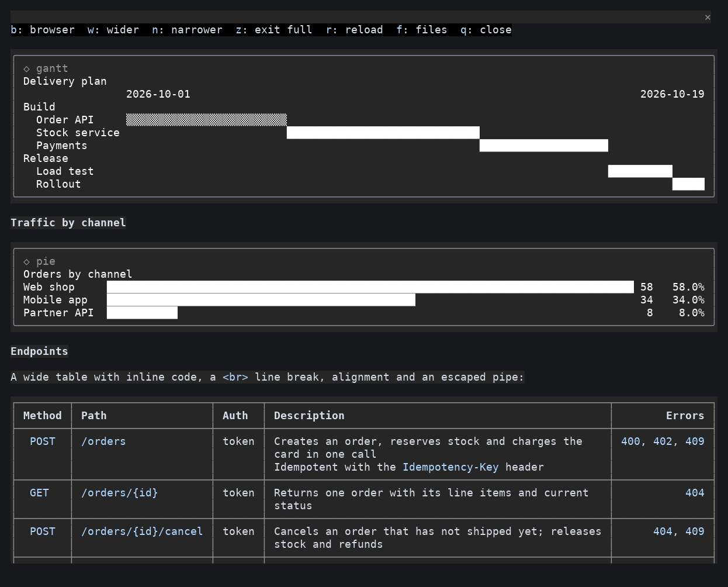Click the 'Path' column header

point(94,416)
